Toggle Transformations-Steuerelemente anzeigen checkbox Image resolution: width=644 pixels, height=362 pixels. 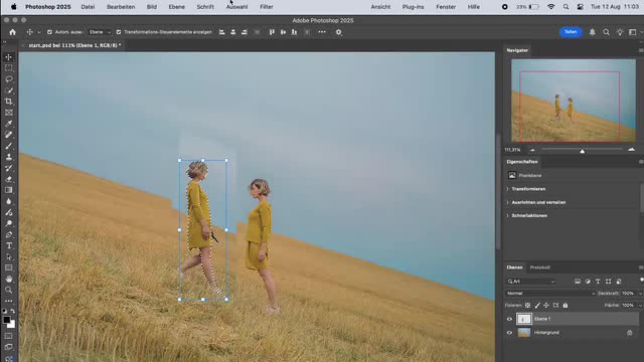click(118, 32)
